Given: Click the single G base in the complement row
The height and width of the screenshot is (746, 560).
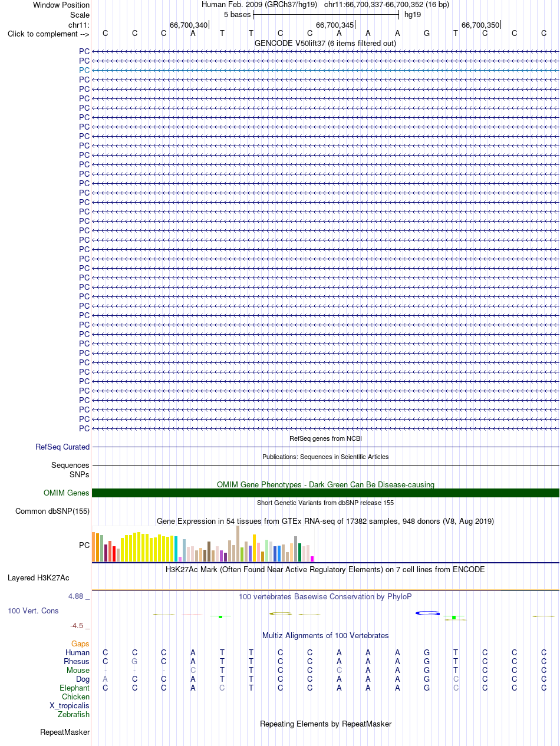Looking at the screenshot, I should coord(427,34).
